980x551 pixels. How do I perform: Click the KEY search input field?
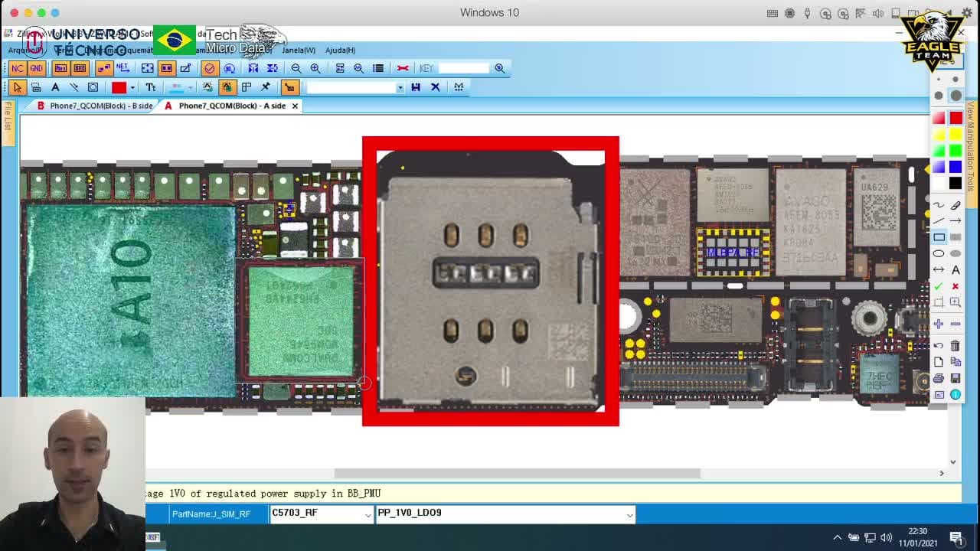click(462, 68)
